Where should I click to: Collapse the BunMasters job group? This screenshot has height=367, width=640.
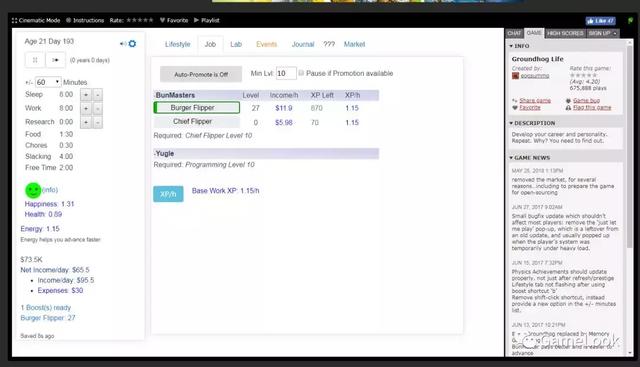(175, 95)
